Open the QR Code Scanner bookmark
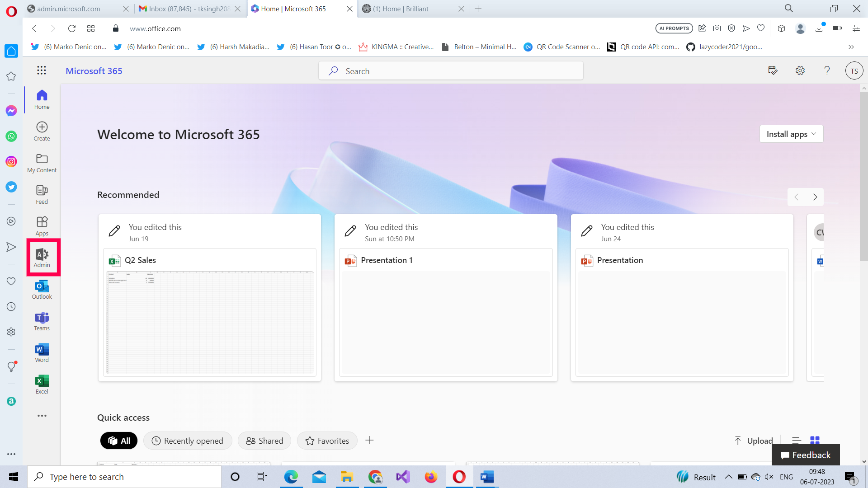This screenshot has width=868, height=488. (562, 47)
